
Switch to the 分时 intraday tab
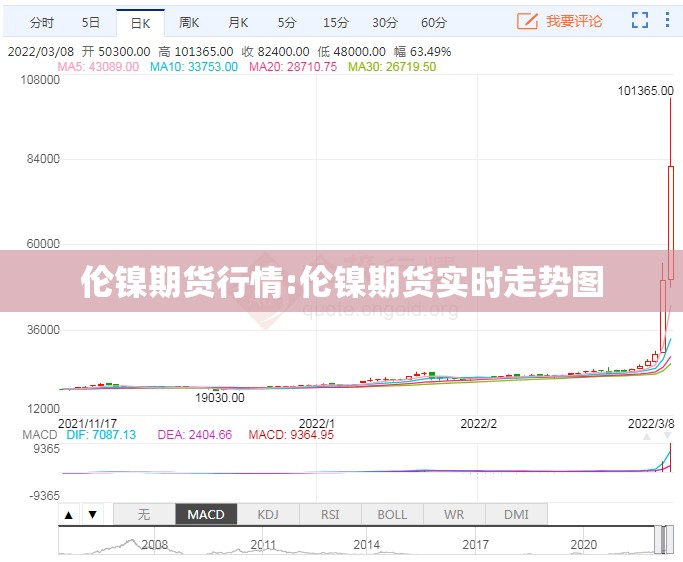[41, 22]
